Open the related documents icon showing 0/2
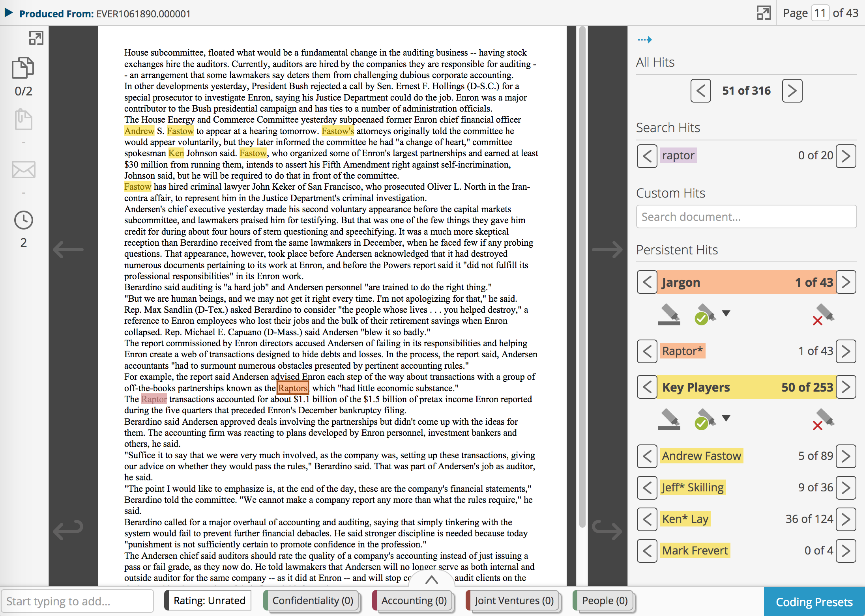The height and width of the screenshot is (616, 865). coord(23,68)
